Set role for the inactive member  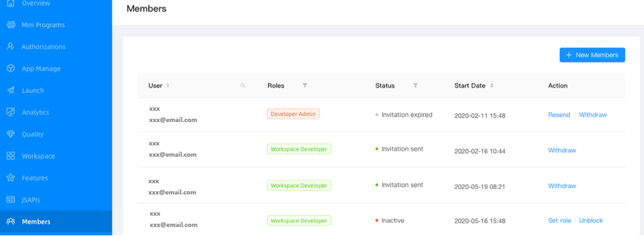[559, 220]
